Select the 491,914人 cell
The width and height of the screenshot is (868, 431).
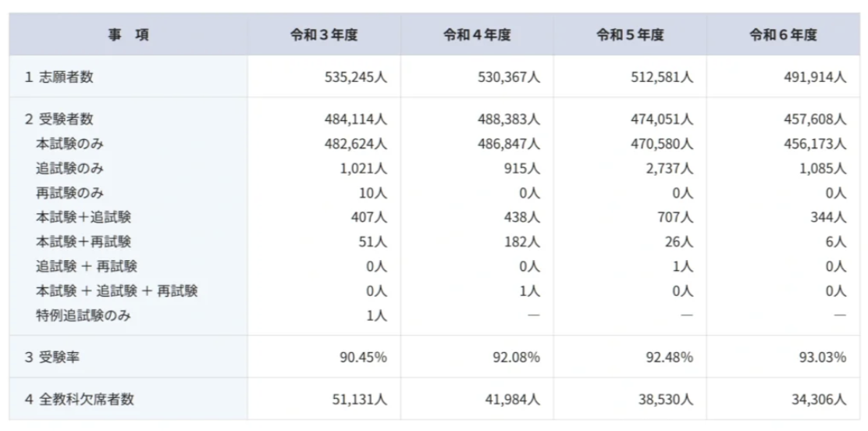coord(815,77)
